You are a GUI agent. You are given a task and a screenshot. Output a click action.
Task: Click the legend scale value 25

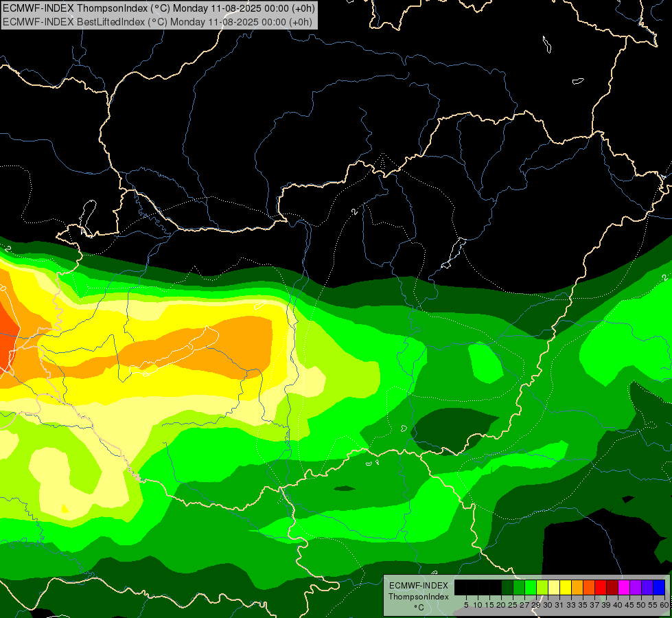(513, 605)
